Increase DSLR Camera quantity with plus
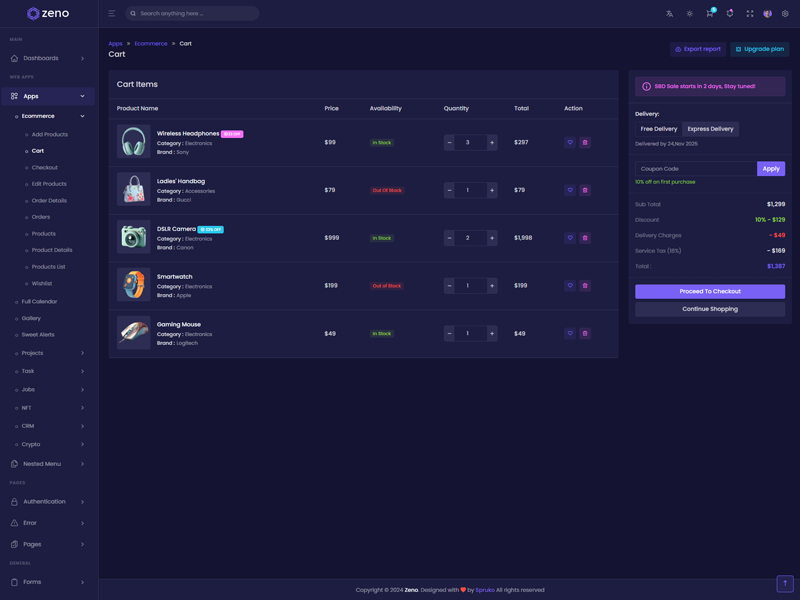Screen dimensions: 800x600 click(x=492, y=238)
